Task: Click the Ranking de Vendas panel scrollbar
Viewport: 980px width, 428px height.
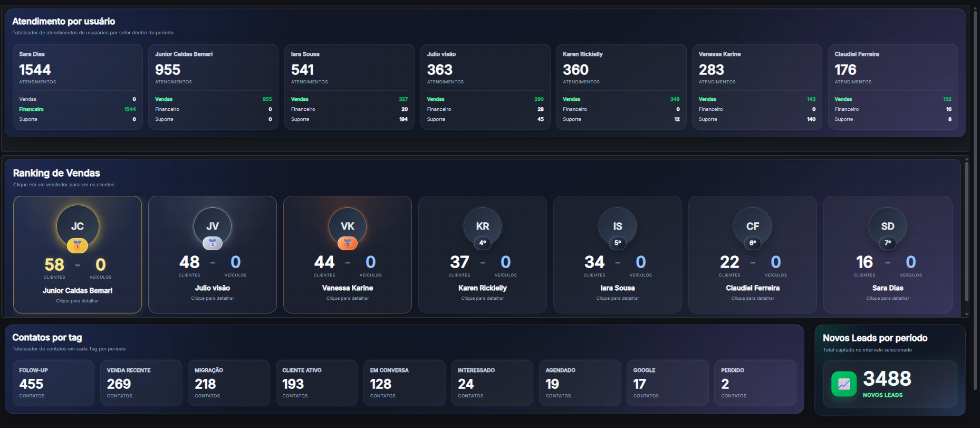Action: click(966, 231)
